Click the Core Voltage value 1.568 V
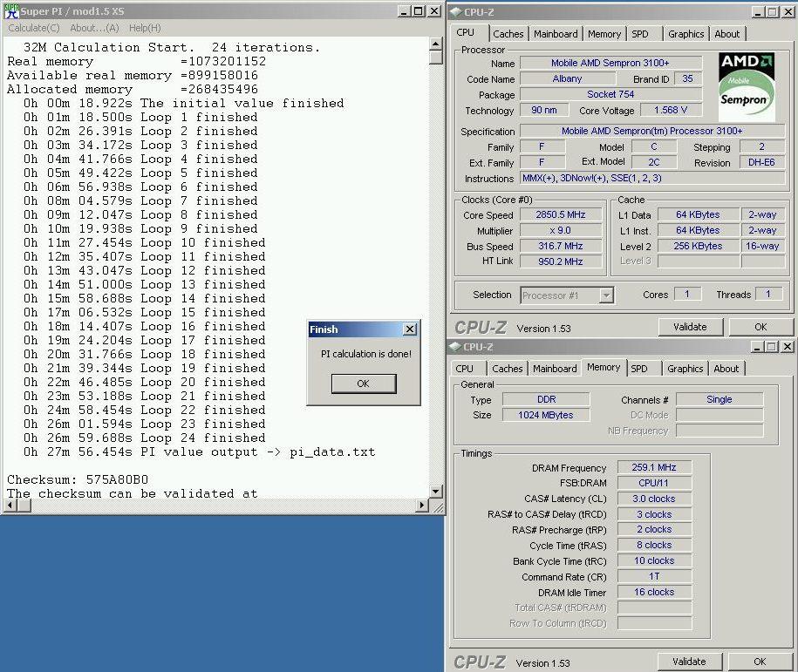 coord(671,110)
